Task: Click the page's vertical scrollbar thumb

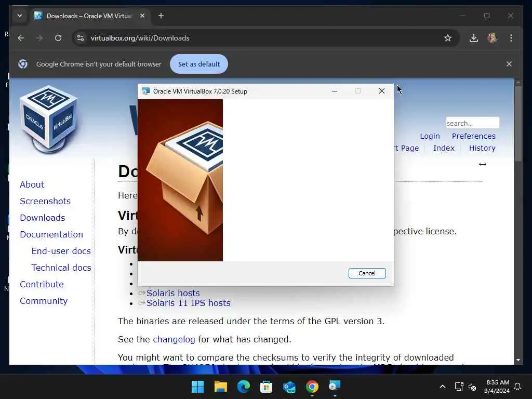Action: [518, 124]
